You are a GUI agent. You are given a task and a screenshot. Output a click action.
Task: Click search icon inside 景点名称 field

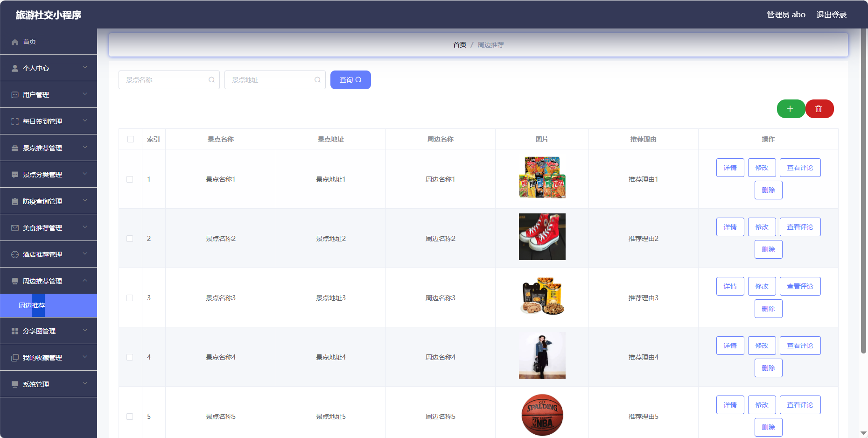(x=211, y=80)
